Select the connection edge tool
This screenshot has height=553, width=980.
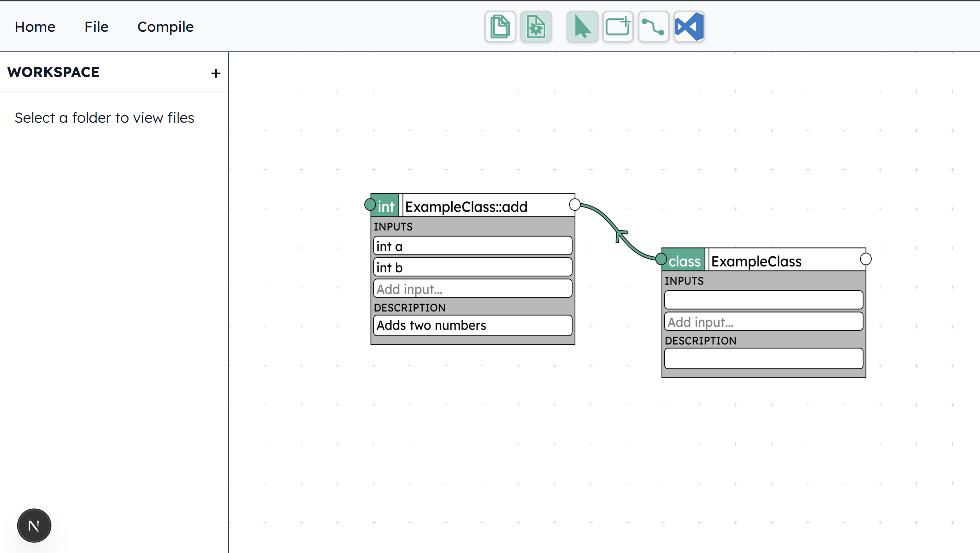click(653, 27)
